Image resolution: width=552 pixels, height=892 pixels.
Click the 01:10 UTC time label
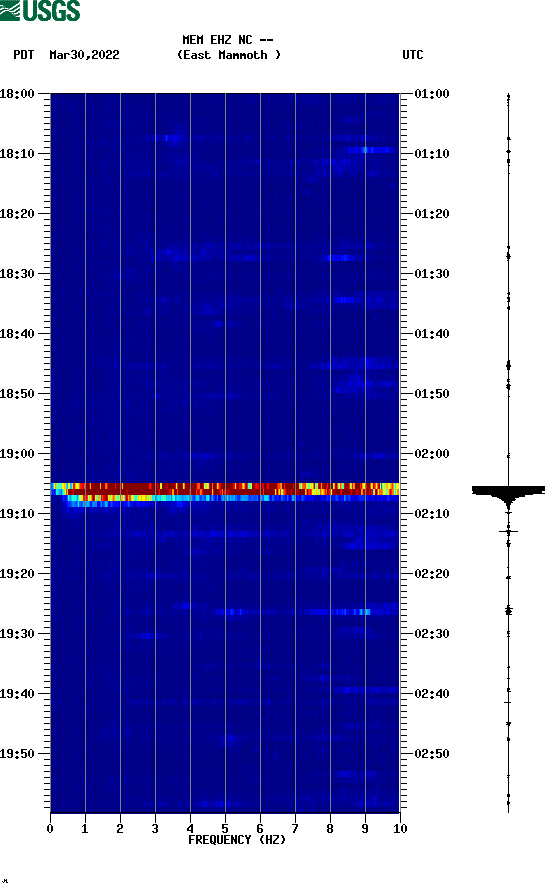(432, 154)
